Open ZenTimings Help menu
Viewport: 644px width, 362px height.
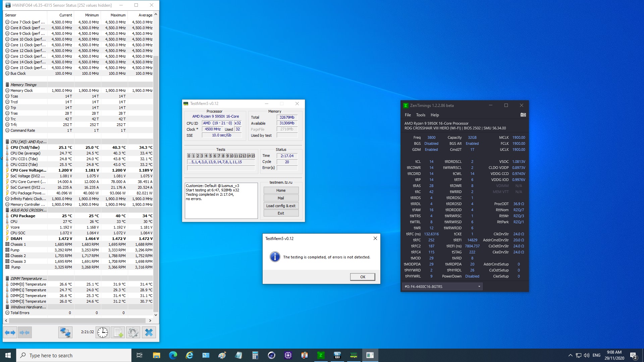435,115
